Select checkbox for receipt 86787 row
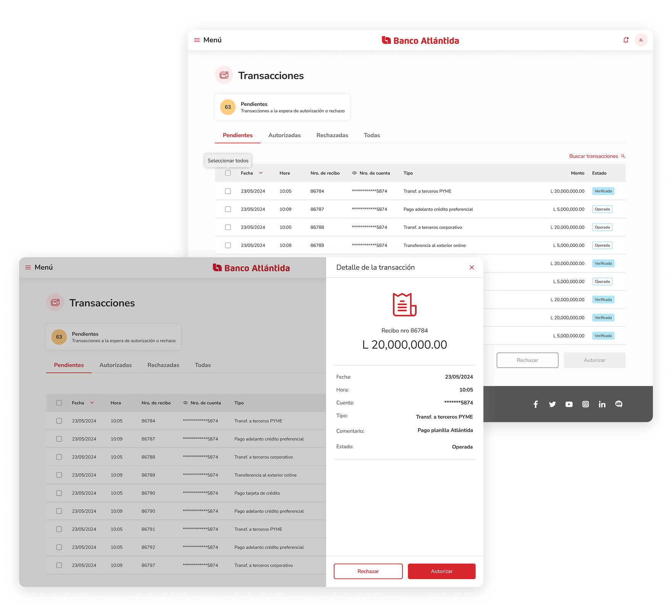The width and height of the screenshot is (672, 616). point(228,209)
